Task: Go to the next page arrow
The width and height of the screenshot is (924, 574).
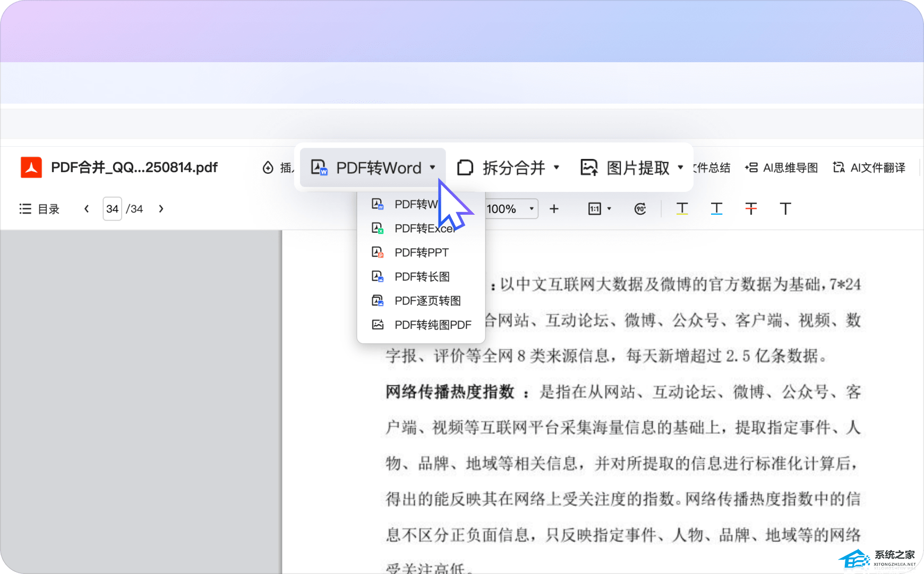Action: (161, 209)
